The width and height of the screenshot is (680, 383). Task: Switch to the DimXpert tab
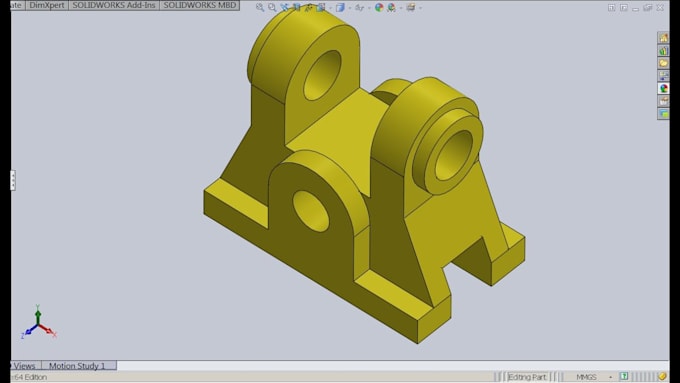[x=47, y=5]
